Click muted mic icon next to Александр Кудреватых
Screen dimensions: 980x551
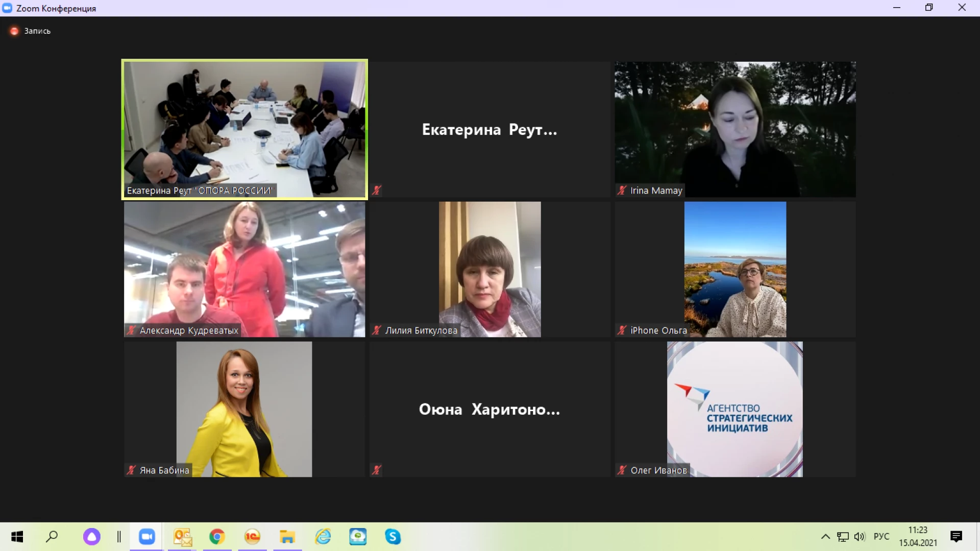pyautogui.click(x=131, y=330)
